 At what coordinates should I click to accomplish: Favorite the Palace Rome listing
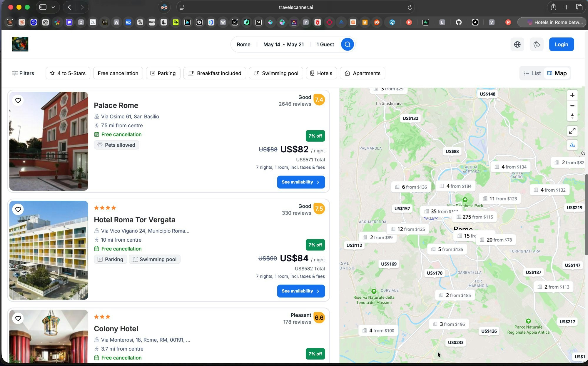[x=18, y=100]
